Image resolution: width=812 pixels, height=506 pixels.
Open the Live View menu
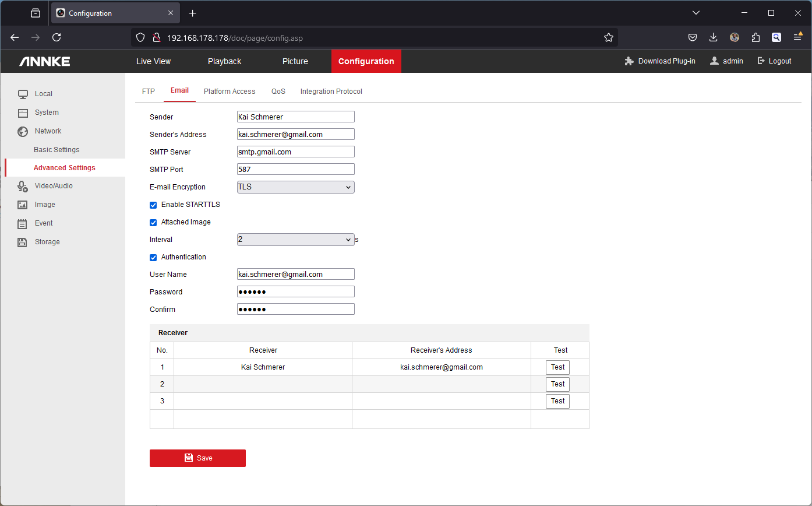click(x=153, y=61)
